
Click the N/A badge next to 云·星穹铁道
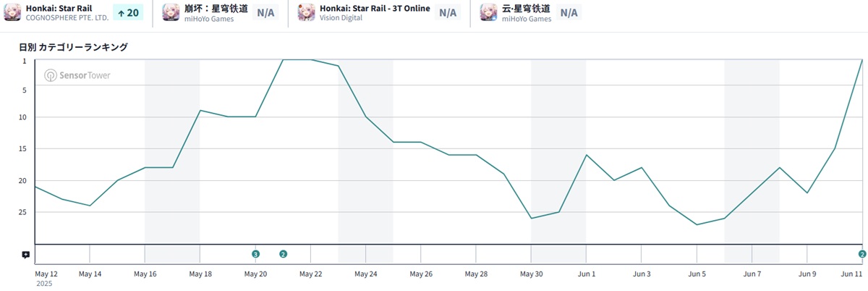[569, 13]
